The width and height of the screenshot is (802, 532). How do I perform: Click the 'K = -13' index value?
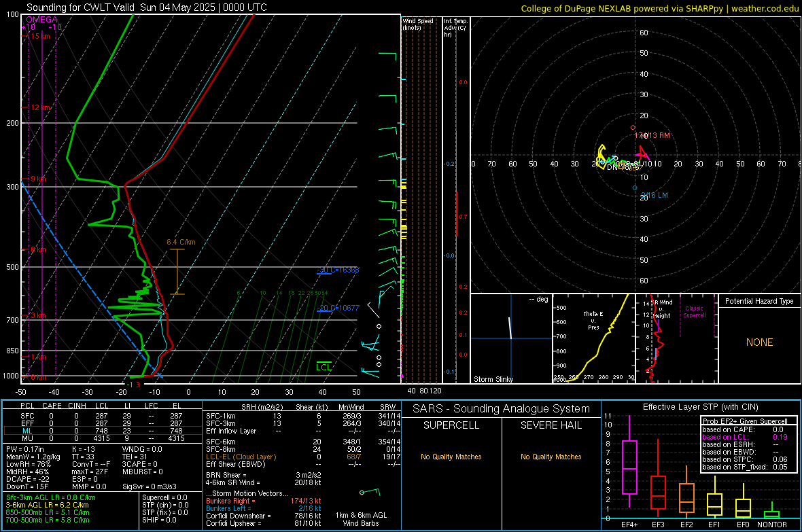coord(84,449)
